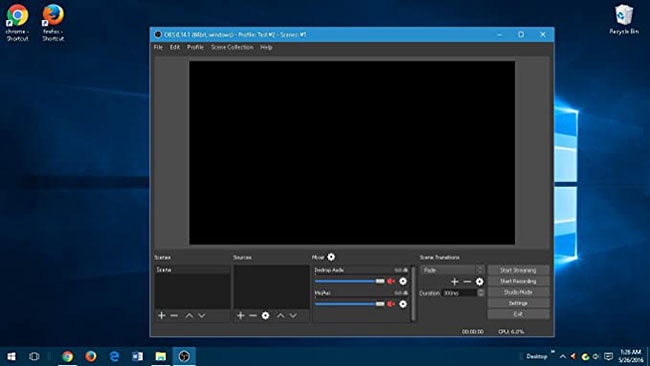
Task: Remove scene transition with minus icon
Action: tap(467, 281)
